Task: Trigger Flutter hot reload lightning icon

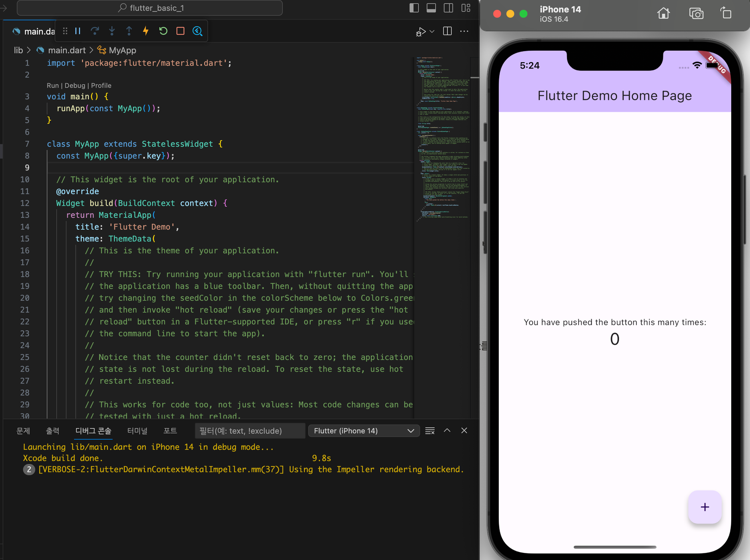Action: 146,31
